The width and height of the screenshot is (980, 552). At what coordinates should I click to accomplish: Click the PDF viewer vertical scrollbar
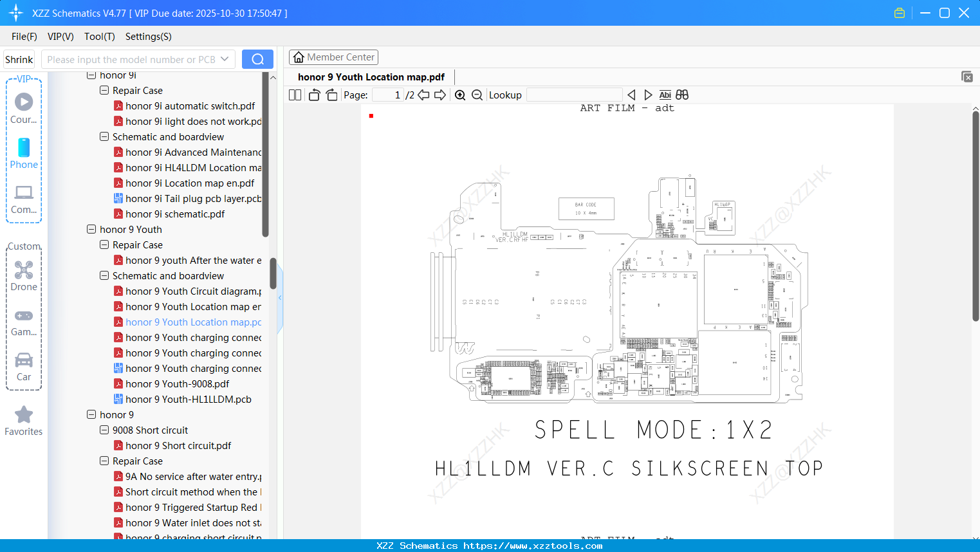click(x=975, y=216)
